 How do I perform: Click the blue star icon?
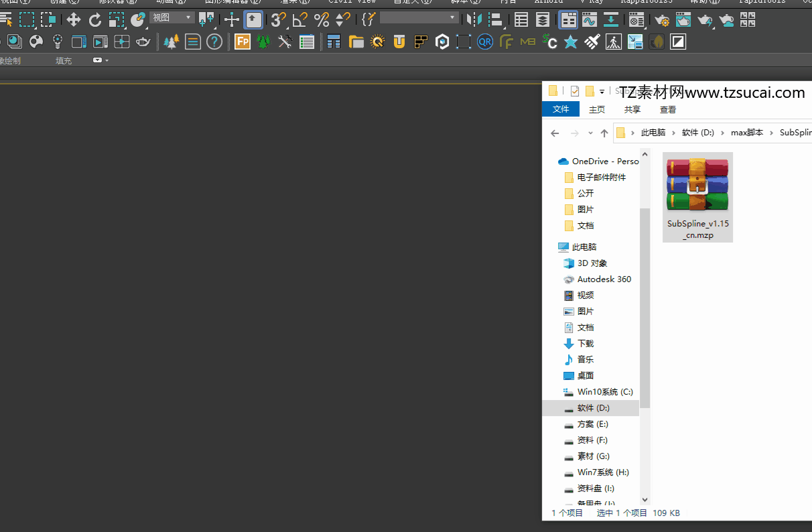pyautogui.click(x=571, y=42)
